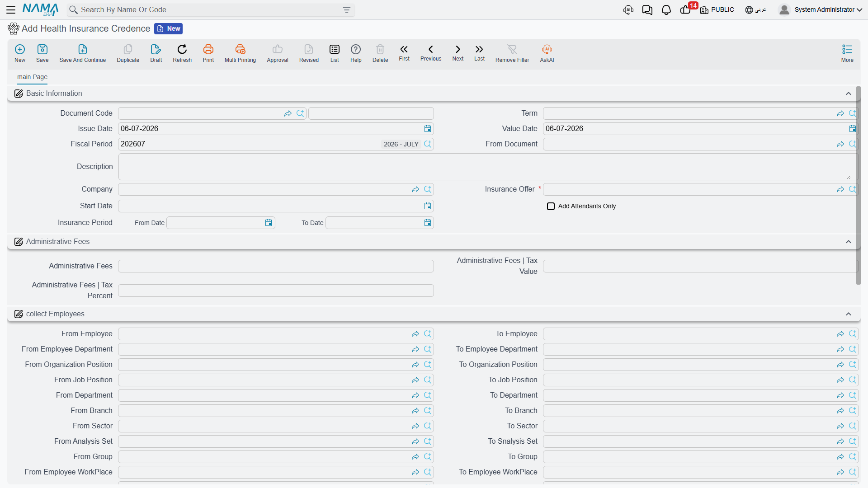Image resolution: width=868 pixels, height=488 pixels.
Task: Open the Issue Date calendar picker
Action: click(x=427, y=129)
